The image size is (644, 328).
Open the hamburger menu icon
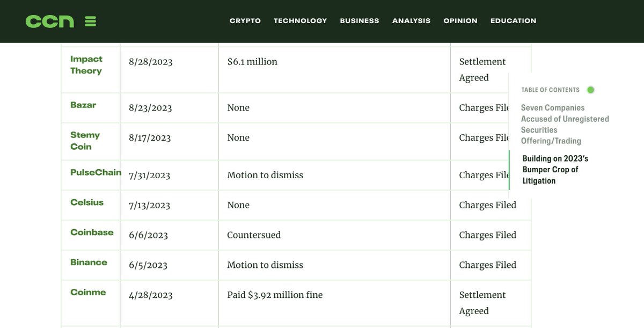pyautogui.click(x=91, y=21)
